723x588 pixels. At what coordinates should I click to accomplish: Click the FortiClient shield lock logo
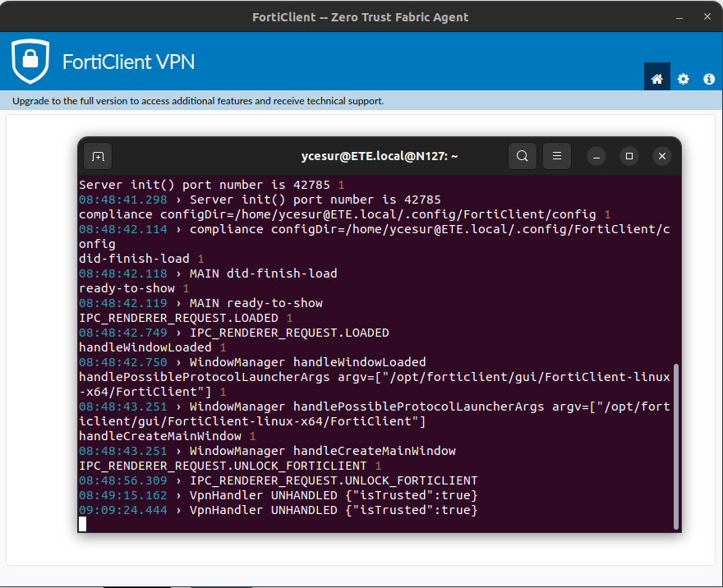(30, 62)
